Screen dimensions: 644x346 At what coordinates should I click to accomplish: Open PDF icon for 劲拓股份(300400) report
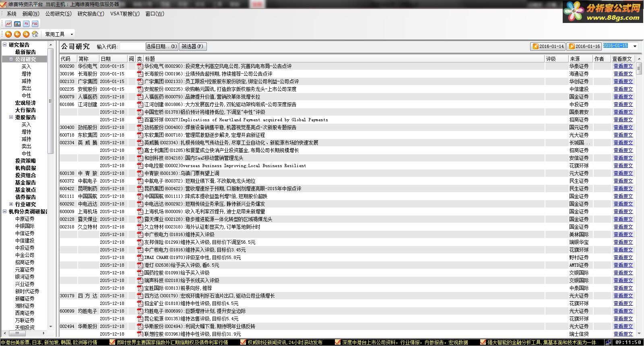coord(140,127)
